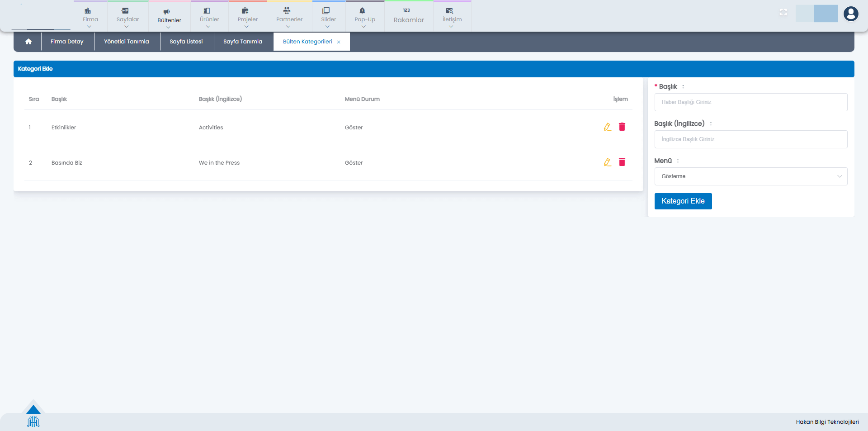Delete the Basında Biz category

[622, 162]
